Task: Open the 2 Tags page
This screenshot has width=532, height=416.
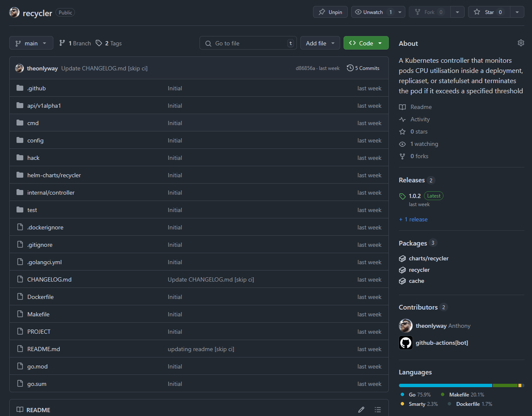Action: (x=109, y=43)
